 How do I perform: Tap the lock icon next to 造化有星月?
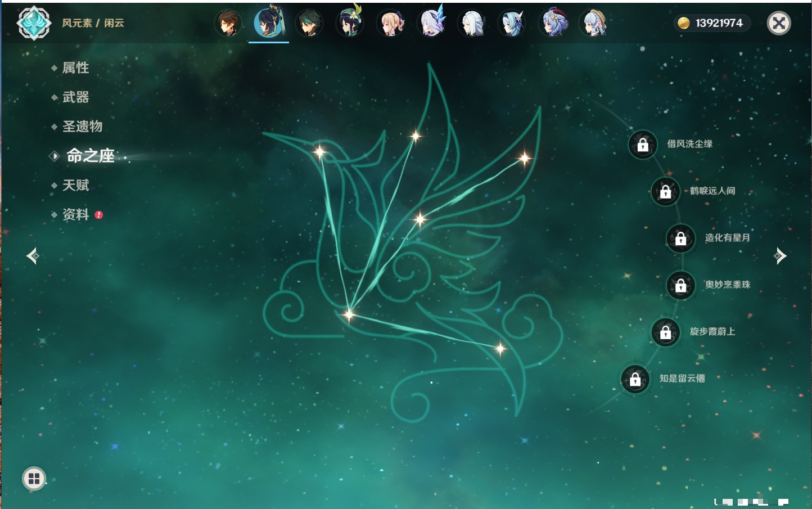pos(681,238)
